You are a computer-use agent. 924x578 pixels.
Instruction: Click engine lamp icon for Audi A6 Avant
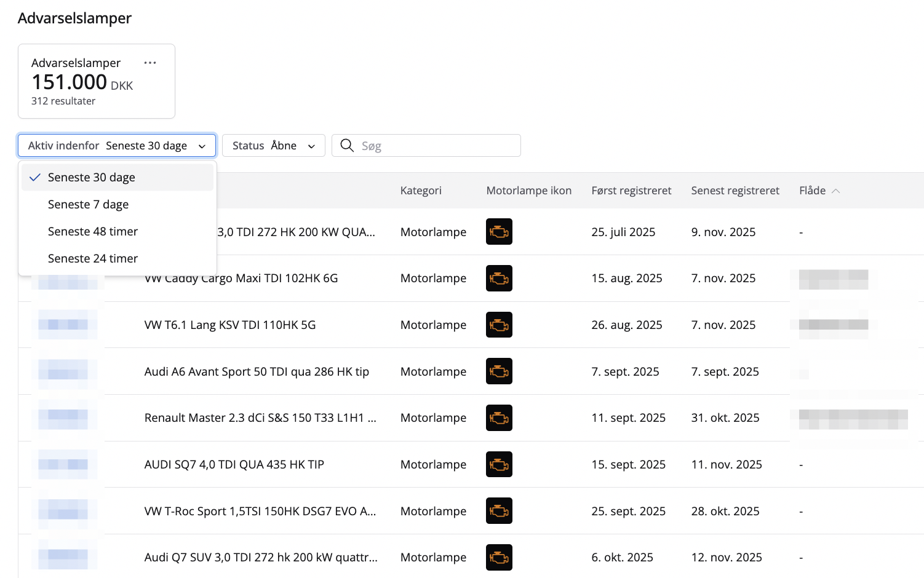tap(499, 371)
